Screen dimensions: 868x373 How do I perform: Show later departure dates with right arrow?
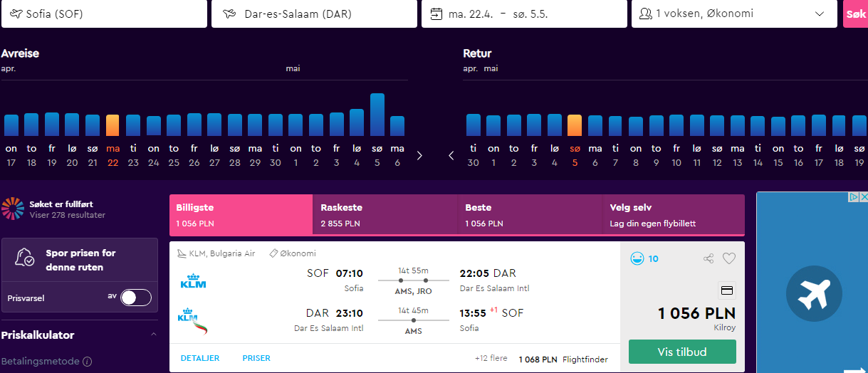pos(420,155)
